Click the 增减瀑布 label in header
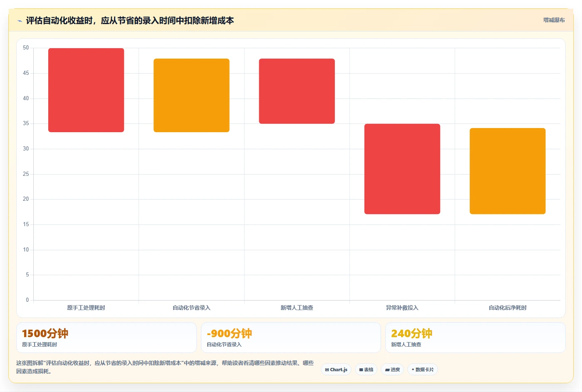The width and height of the screenshot is (582, 392). [554, 20]
